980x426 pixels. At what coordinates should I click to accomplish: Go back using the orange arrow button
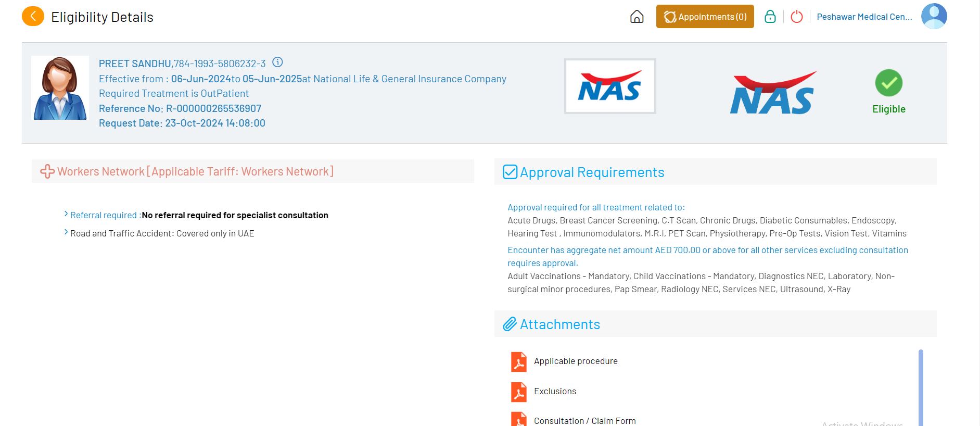click(x=33, y=17)
